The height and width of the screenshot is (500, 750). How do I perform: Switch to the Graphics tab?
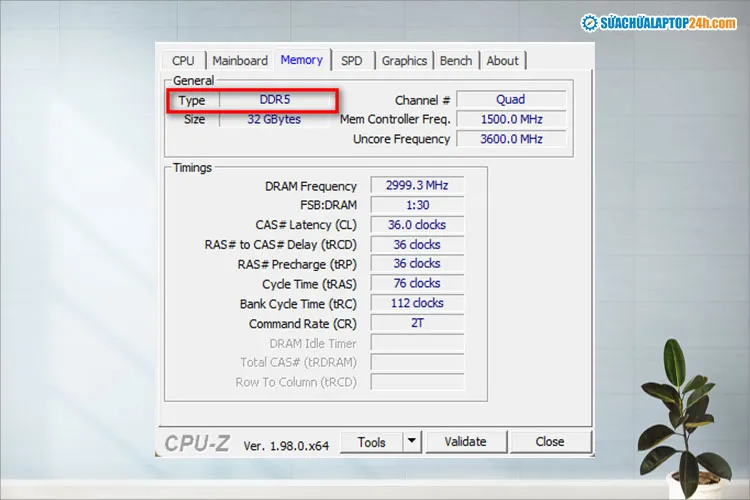click(404, 61)
